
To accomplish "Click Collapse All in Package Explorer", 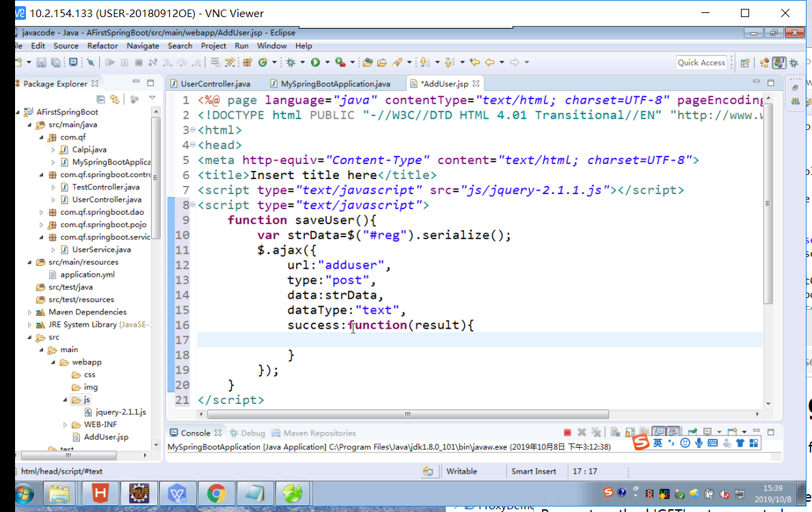I will 101,99.
